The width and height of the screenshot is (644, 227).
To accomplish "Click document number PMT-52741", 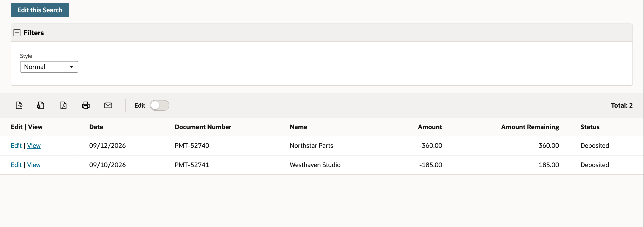I will click(x=192, y=165).
